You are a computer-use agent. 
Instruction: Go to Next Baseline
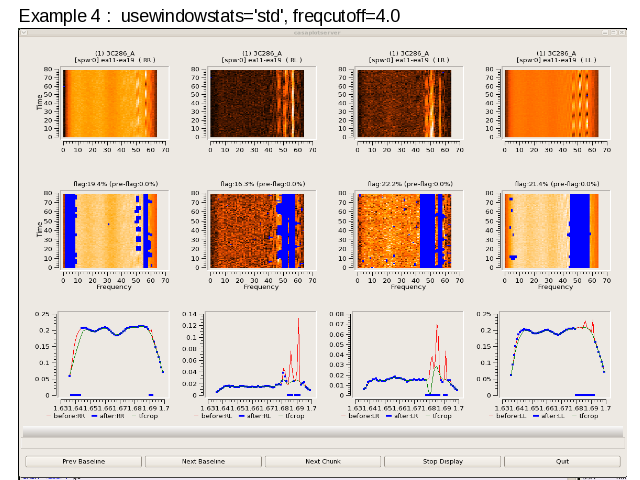point(203,461)
